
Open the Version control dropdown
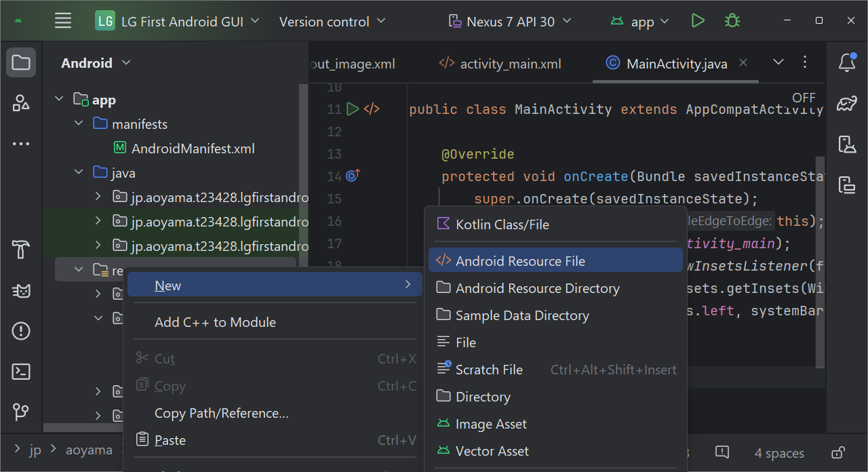click(x=332, y=21)
